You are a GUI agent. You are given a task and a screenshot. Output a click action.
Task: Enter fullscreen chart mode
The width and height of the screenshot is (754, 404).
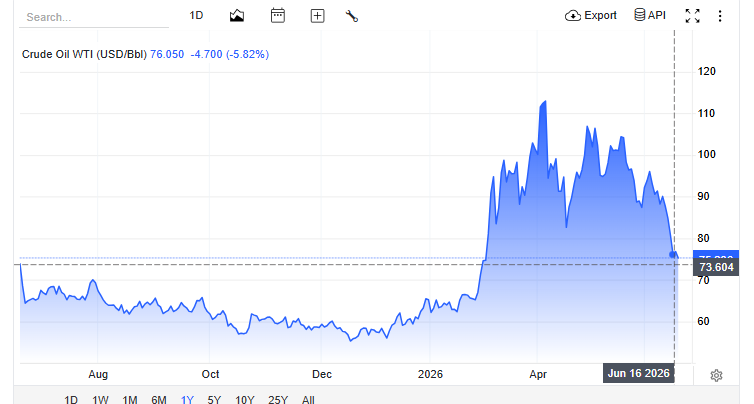(692, 16)
